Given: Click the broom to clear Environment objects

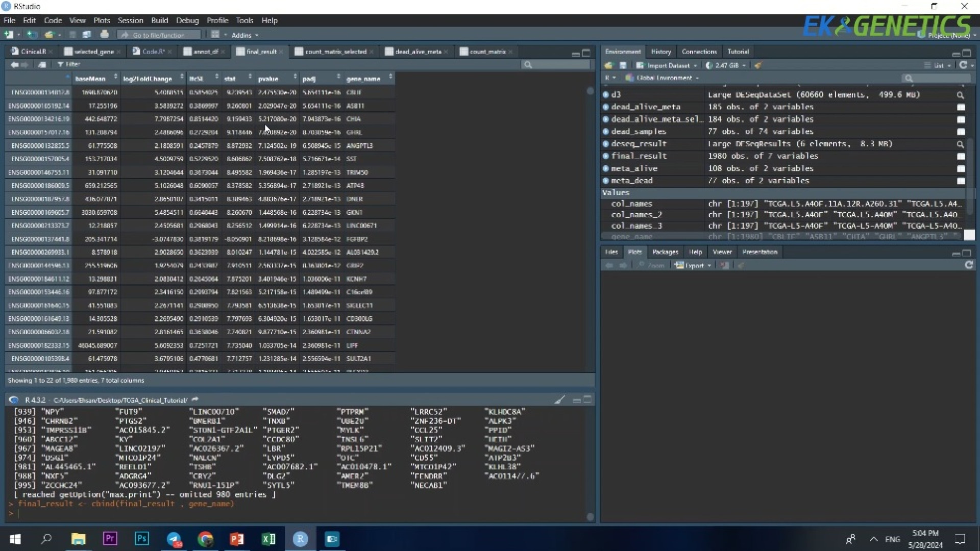Looking at the screenshot, I should (758, 65).
